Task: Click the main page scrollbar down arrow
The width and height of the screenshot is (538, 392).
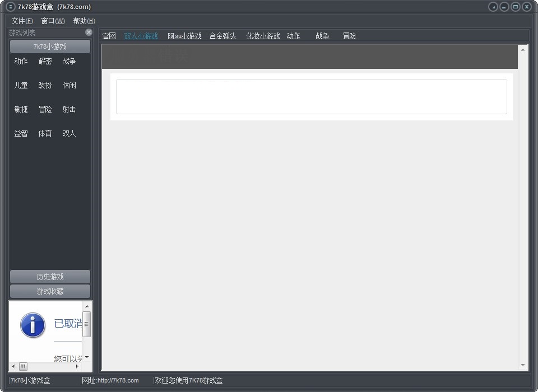Action: [523, 365]
